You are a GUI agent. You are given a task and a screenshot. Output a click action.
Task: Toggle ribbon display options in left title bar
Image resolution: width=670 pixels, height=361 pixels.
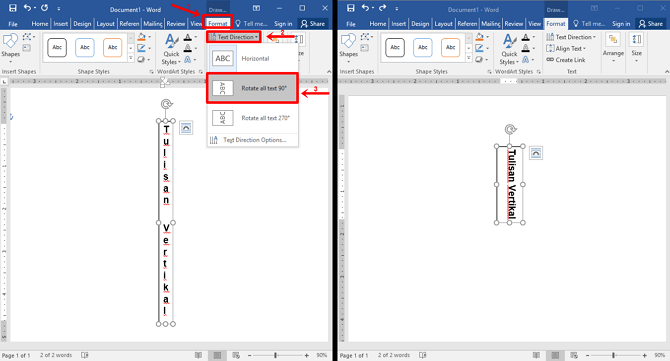click(x=256, y=8)
